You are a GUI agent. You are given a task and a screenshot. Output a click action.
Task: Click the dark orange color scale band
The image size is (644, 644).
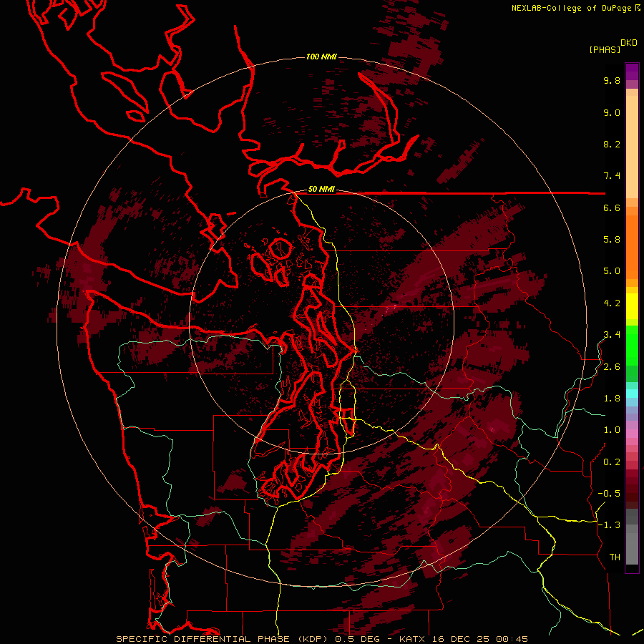coord(632,247)
